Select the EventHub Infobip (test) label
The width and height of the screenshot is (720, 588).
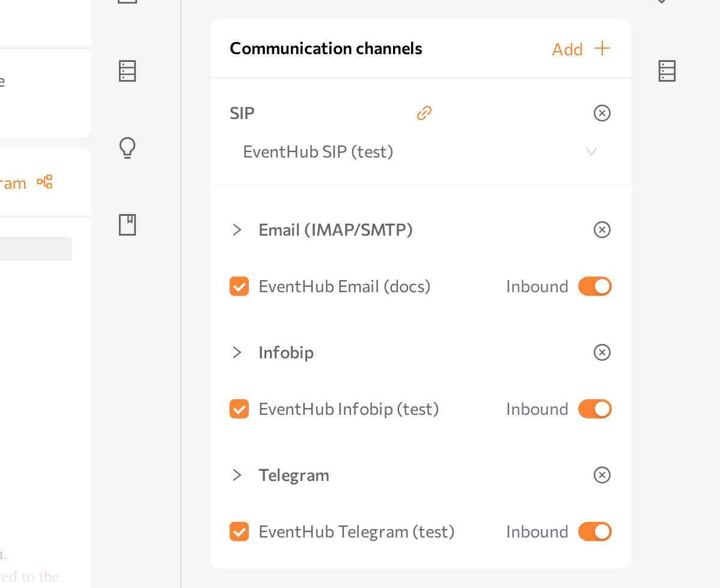tap(349, 409)
